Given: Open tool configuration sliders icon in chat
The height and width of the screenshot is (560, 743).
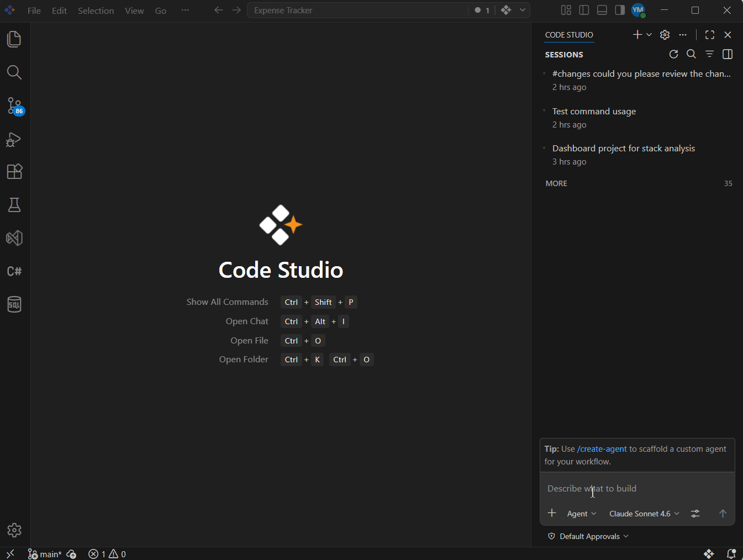Looking at the screenshot, I should click(695, 514).
